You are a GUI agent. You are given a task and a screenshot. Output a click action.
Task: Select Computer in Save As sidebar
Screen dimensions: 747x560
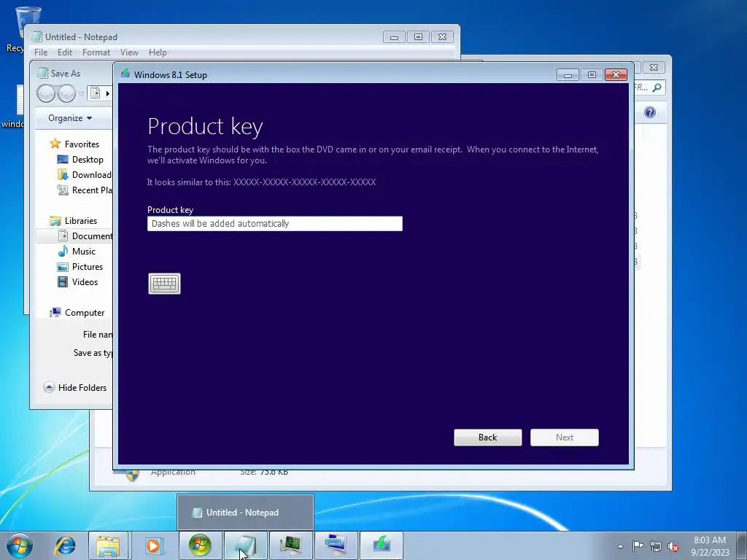tap(77, 312)
